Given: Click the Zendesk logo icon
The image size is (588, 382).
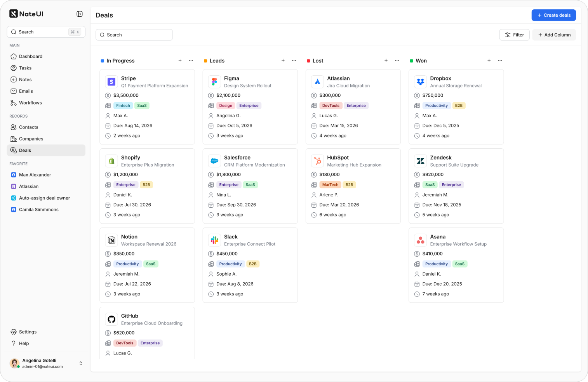Looking at the screenshot, I should click(x=420, y=161).
